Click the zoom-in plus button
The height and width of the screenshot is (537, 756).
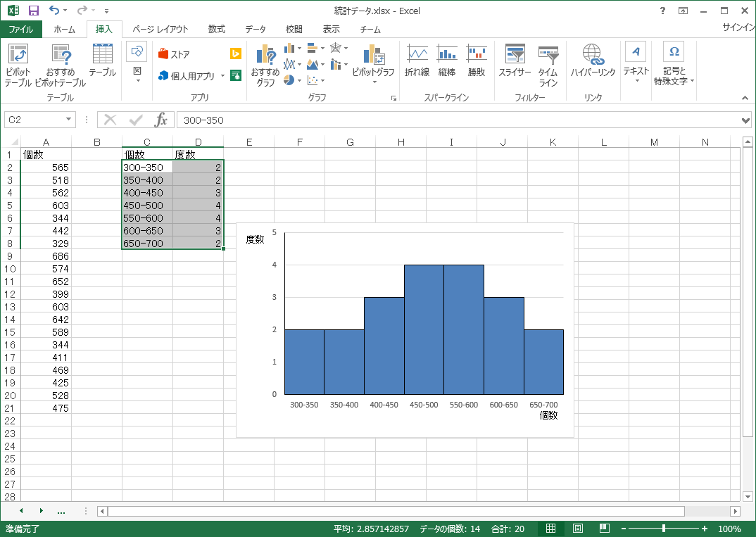click(x=705, y=529)
